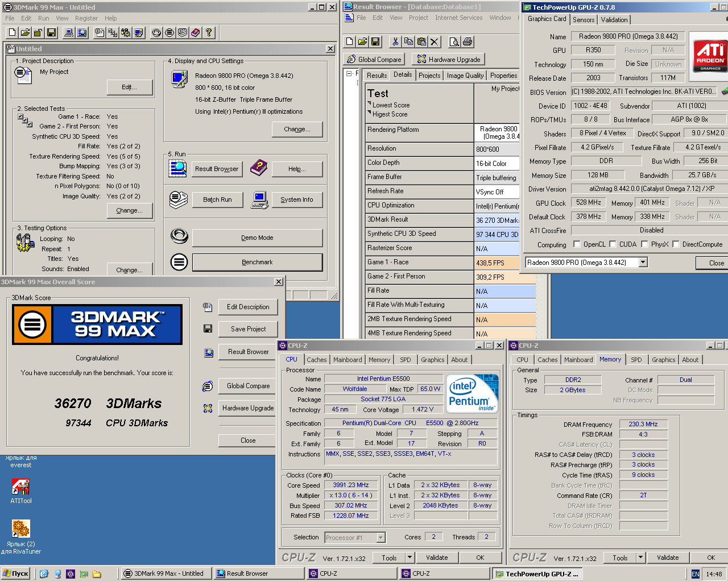Switch to Image Quality tab in Result Browser

(x=465, y=75)
